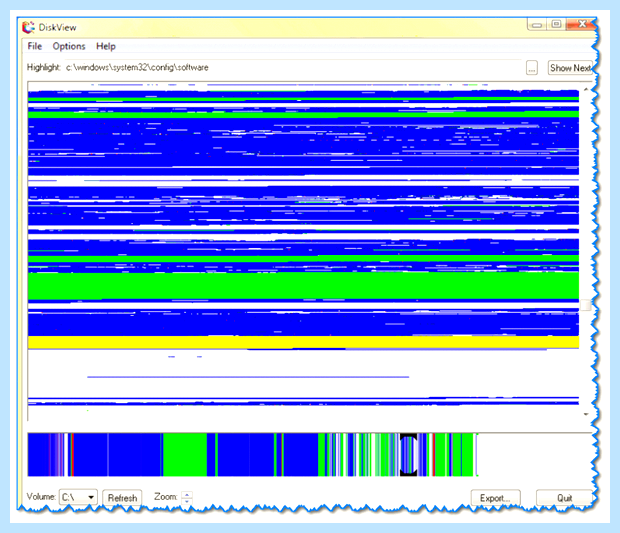
Task: Click the cluster map scroll down arrow
Action: coord(586,414)
